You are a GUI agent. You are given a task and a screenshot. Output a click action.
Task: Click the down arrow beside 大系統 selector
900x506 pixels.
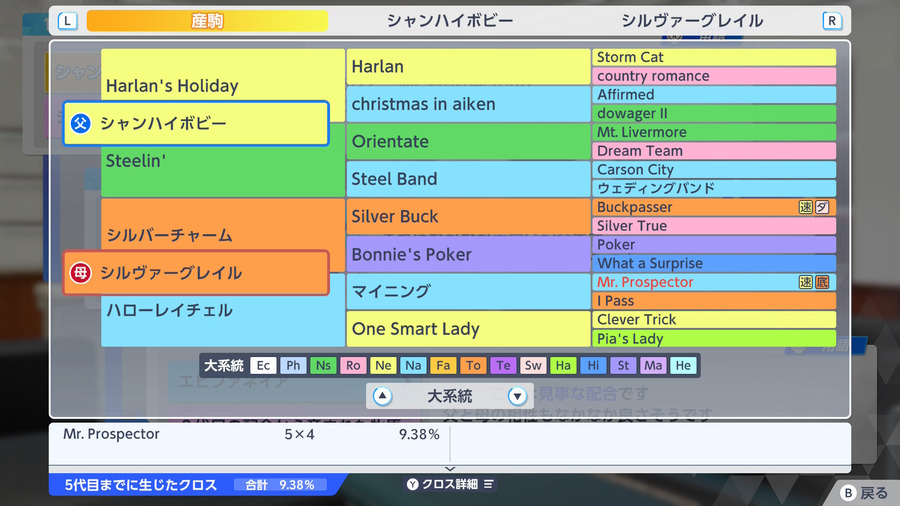pyautogui.click(x=517, y=396)
